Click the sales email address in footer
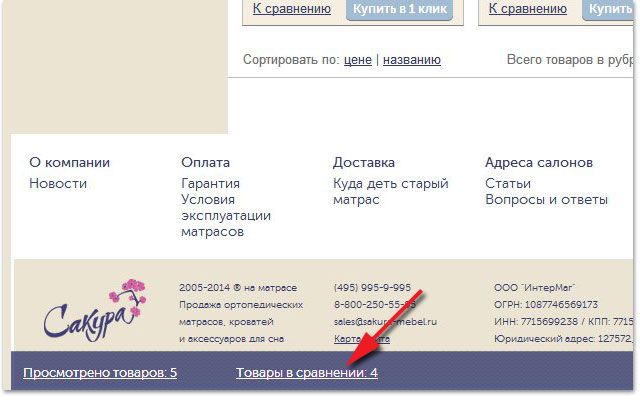The width and height of the screenshot is (640, 400). click(384, 322)
